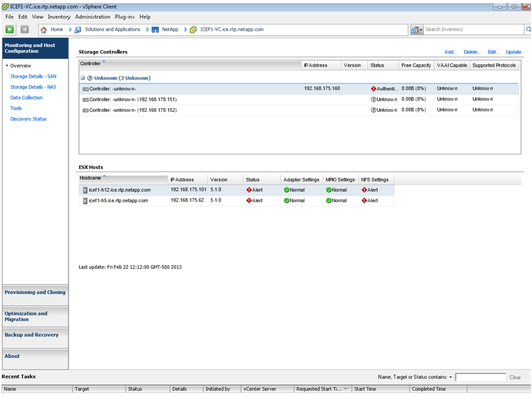Click the controller icon for 192.168.170.151

pyautogui.click(x=86, y=100)
